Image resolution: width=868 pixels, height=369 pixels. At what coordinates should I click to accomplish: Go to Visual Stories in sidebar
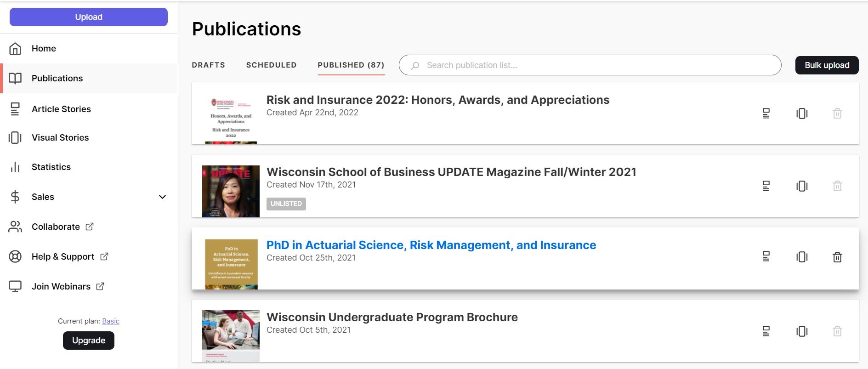tap(60, 138)
